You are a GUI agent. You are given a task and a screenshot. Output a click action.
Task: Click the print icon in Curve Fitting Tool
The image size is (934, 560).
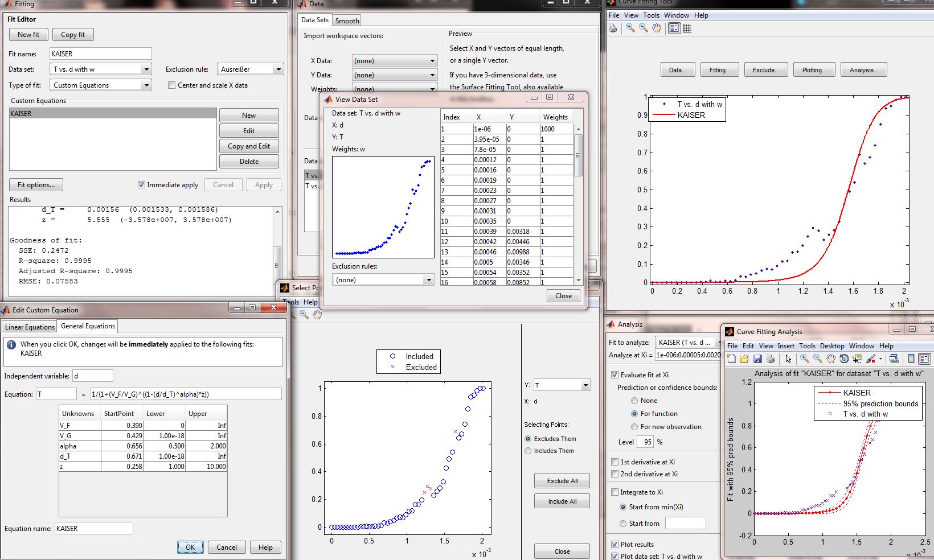(613, 28)
